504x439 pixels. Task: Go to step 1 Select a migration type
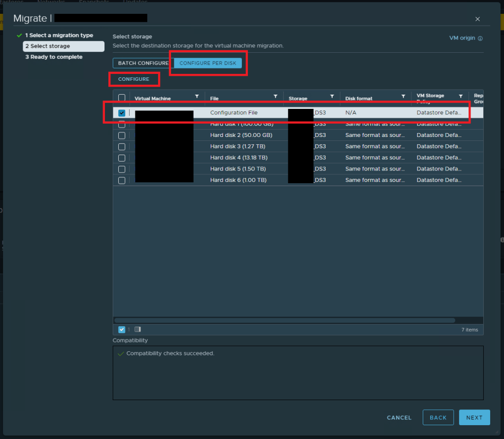[59, 35]
